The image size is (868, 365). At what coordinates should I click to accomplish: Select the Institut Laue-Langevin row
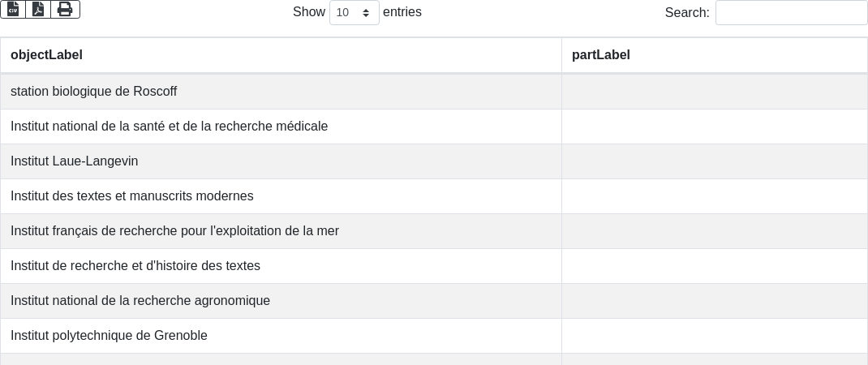pyautogui.click(x=434, y=161)
